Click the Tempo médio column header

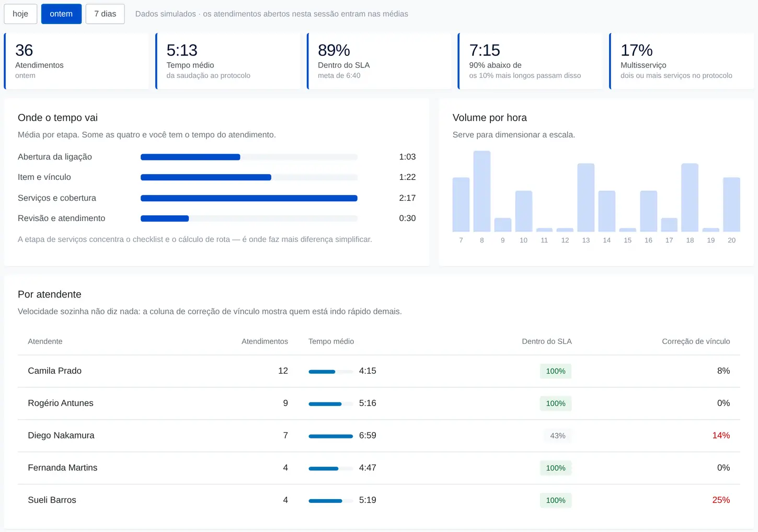[331, 341]
